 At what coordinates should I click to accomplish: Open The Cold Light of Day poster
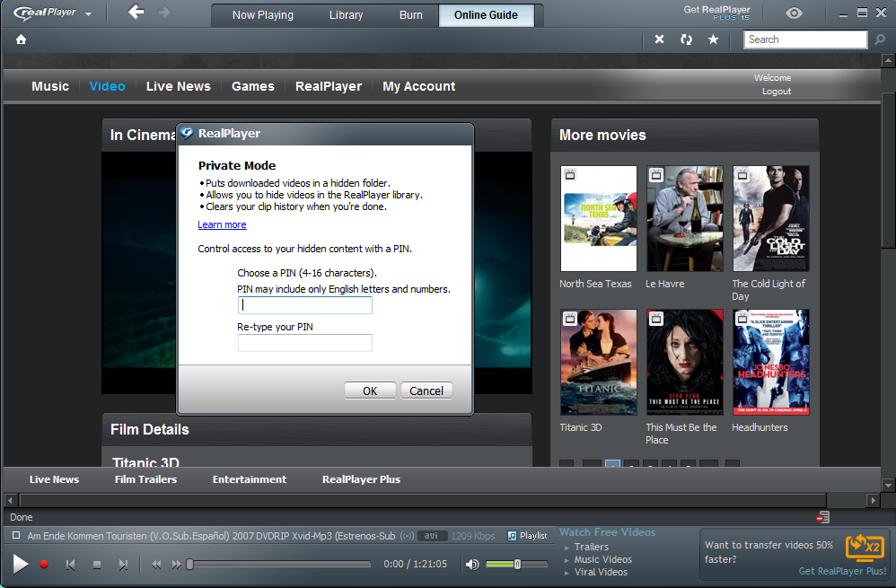click(x=771, y=219)
